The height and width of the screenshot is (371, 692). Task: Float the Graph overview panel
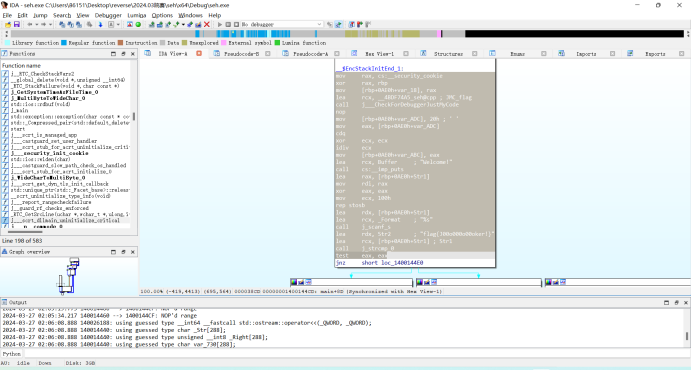[x=123, y=252]
